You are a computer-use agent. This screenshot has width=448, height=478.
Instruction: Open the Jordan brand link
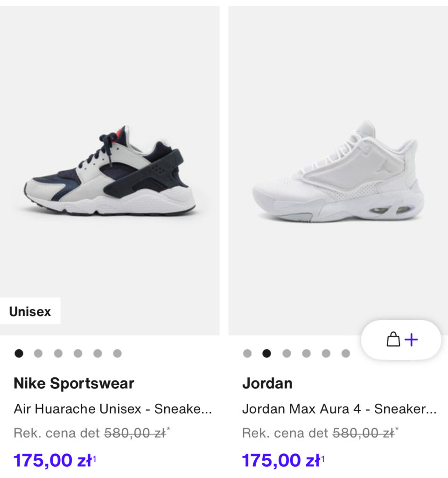267,383
